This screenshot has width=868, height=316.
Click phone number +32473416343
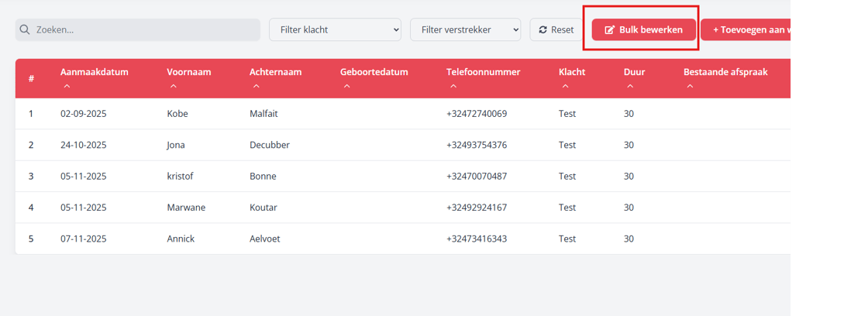coord(477,239)
